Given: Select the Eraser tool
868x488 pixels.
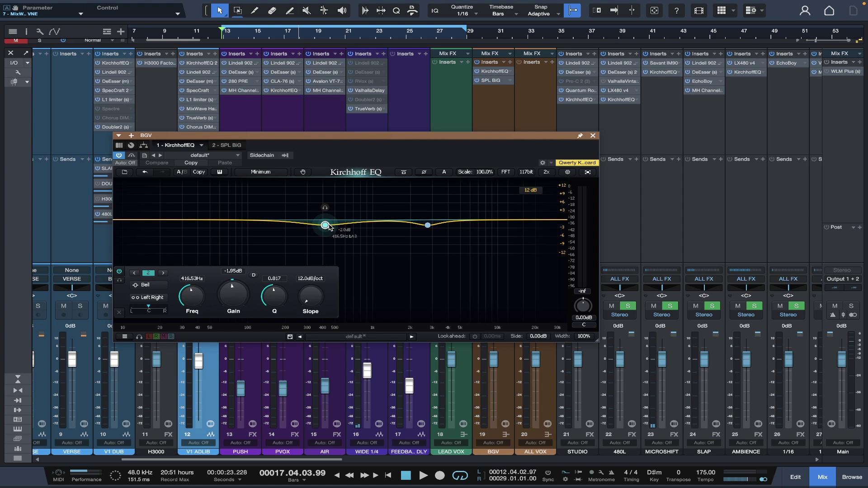Looking at the screenshot, I should click(x=272, y=10).
